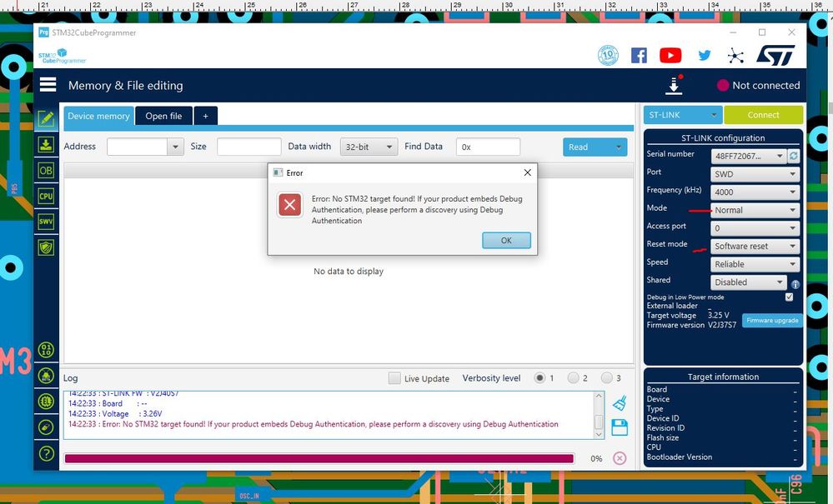Select verbosity level 1

point(539,377)
